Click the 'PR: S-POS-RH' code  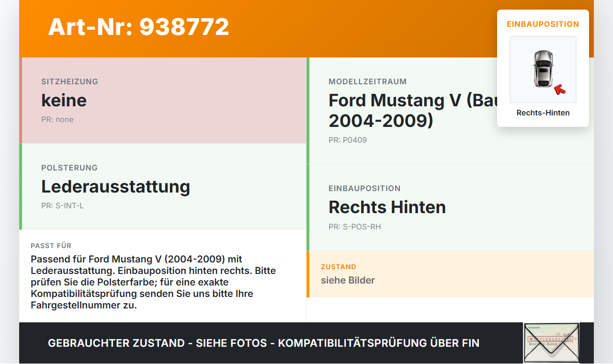355,227
